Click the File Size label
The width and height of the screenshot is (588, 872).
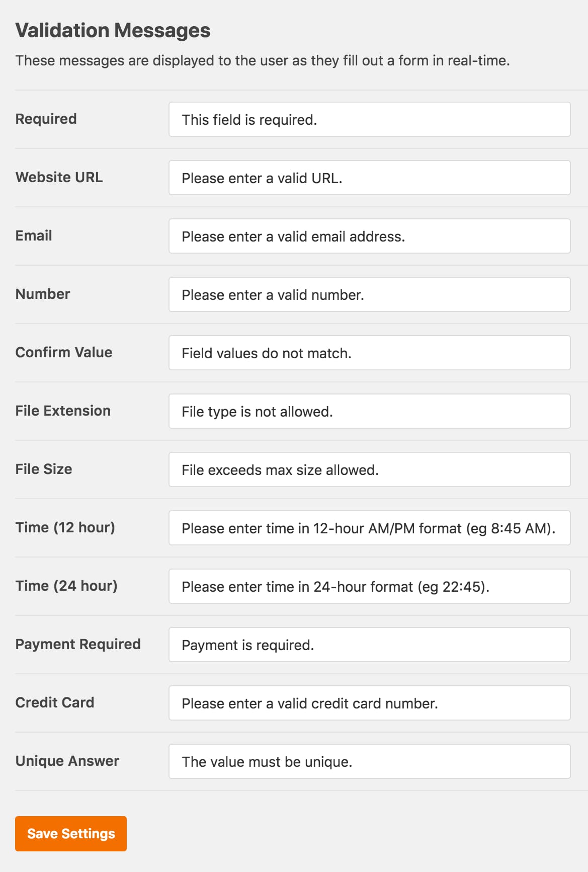43,469
